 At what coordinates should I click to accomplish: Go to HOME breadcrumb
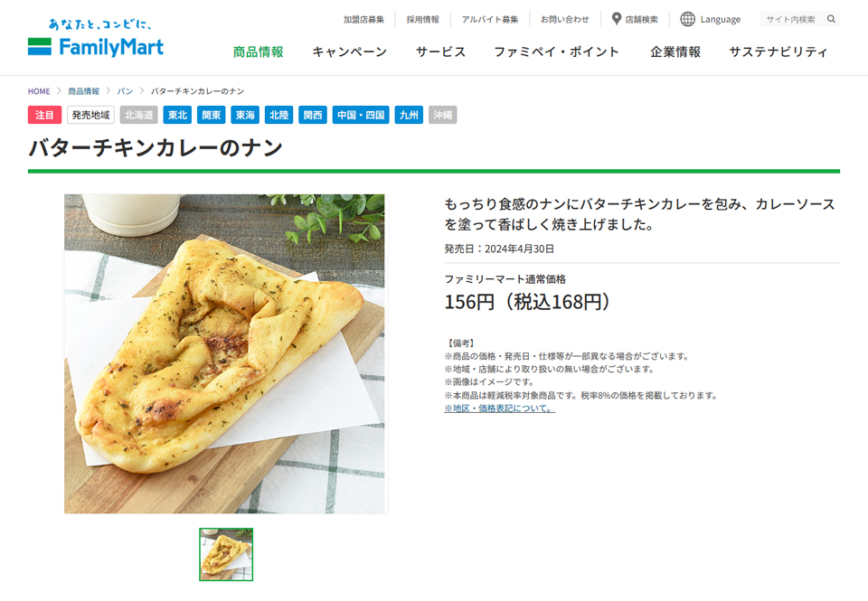pos(39,91)
